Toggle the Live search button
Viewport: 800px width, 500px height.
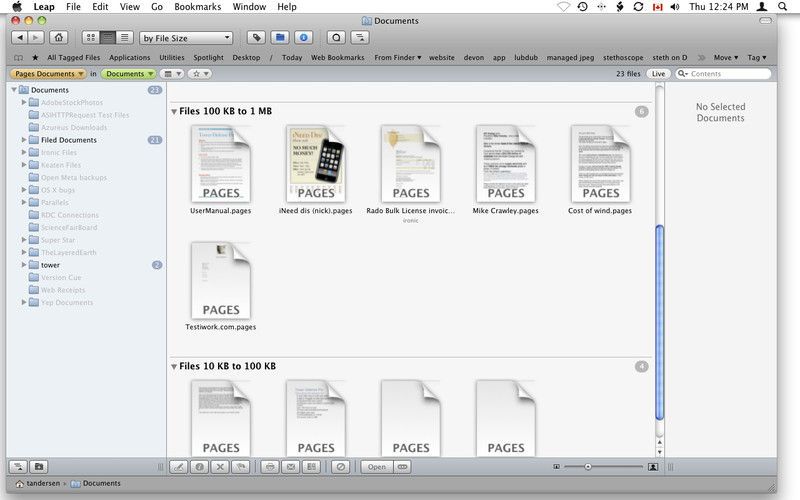coord(658,73)
